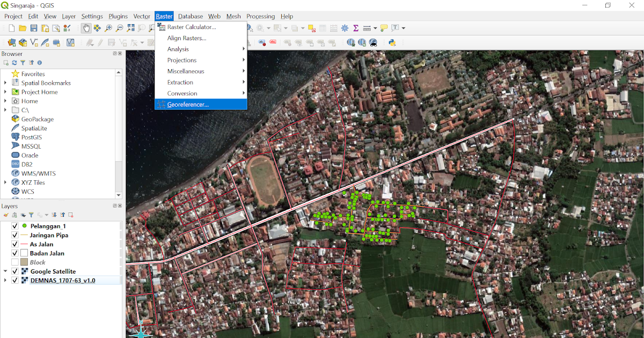Viewport: 644px width, 338px height.
Task: Remove layer using Layers panel trash icon
Action: pos(70,215)
